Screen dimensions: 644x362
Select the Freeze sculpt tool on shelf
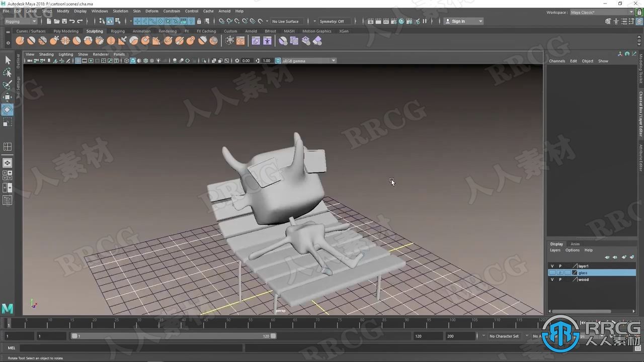[x=214, y=41]
